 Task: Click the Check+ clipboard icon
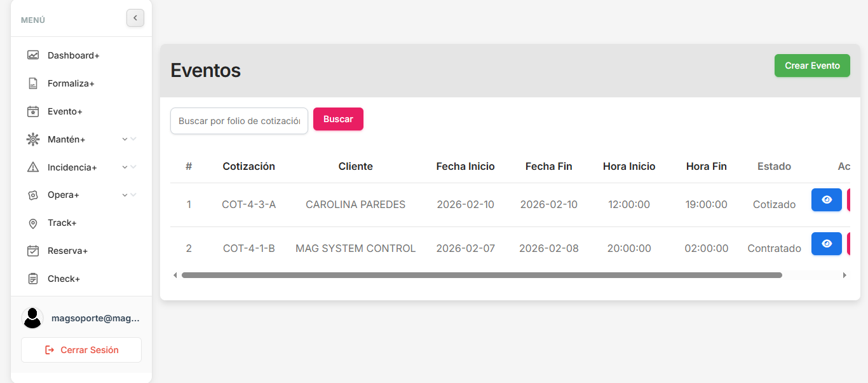click(x=33, y=279)
